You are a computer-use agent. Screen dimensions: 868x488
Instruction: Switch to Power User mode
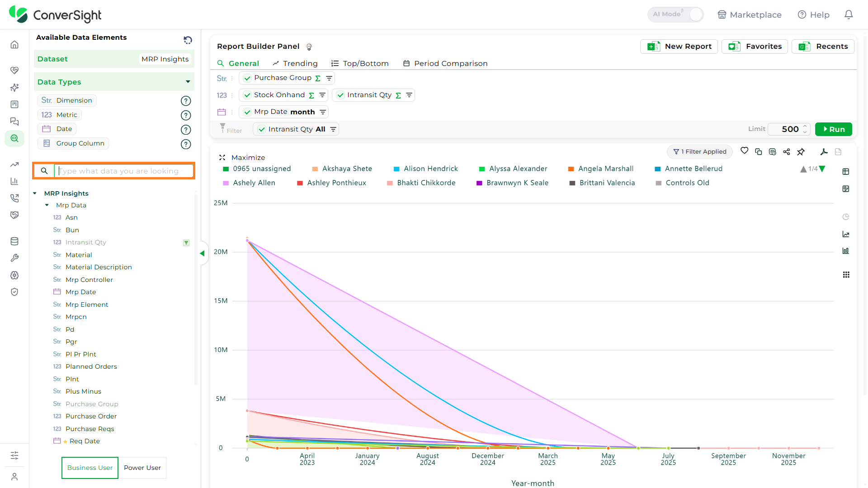pyautogui.click(x=142, y=468)
